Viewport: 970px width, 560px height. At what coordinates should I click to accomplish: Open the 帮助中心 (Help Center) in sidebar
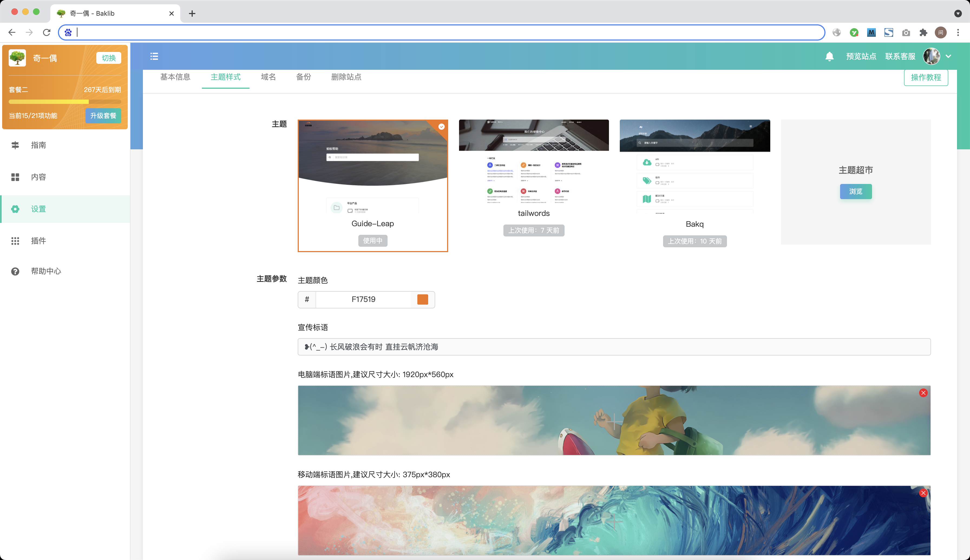(x=46, y=271)
